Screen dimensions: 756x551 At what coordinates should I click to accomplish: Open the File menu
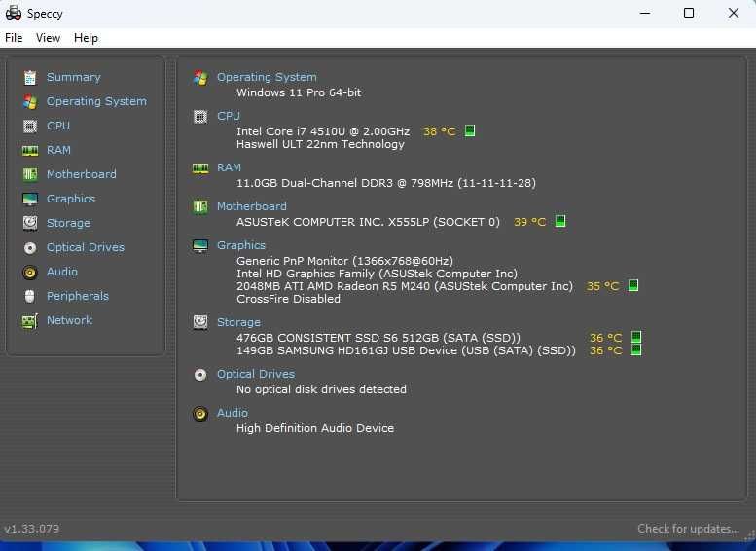pyautogui.click(x=14, y=38)
